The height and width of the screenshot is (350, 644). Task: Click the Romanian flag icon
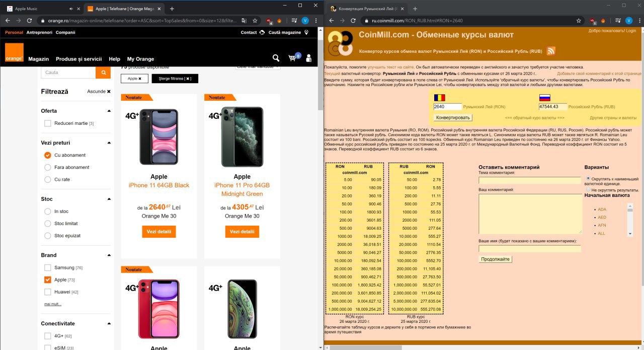tap(440, 98)
